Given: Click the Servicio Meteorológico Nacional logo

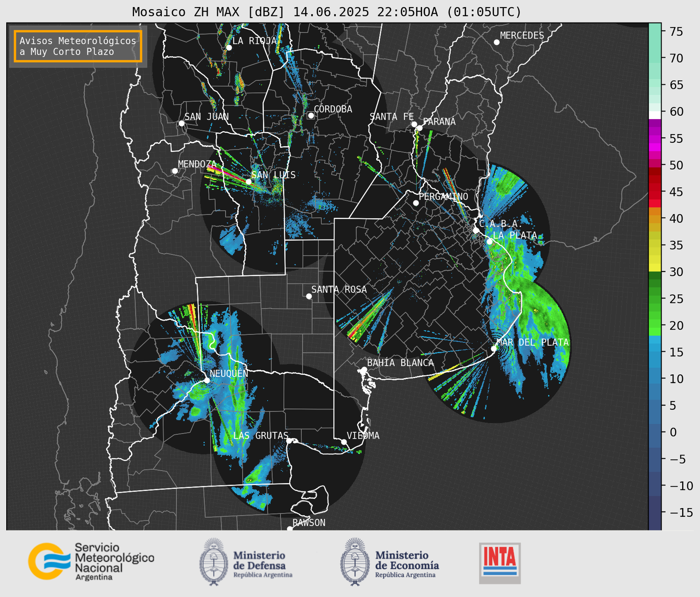Looking at the screenshot, I should [91, 561].
